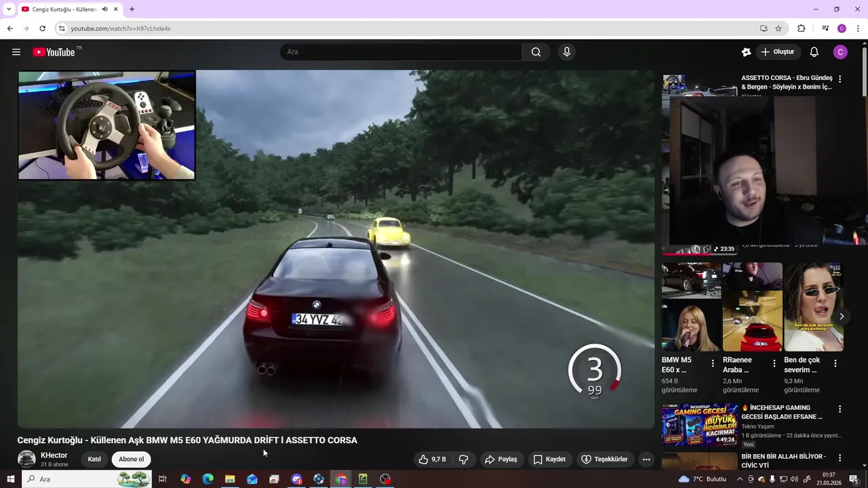This screenshot has height=488, width=868.
Task: Open options menu for BMW M5 E60 short
Action: 713,363
